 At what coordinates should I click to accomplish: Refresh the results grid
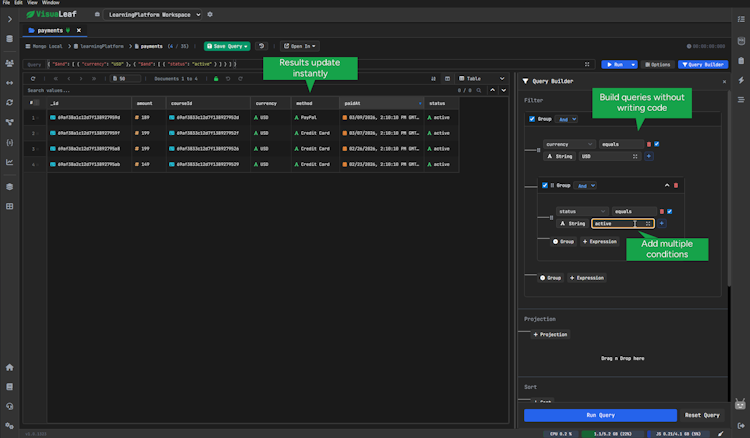coord(33,78)
